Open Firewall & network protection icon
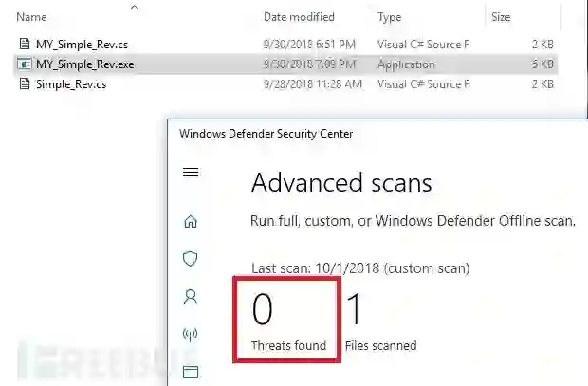This screenshot has height=386, width=588. click(x=191, y=334)
